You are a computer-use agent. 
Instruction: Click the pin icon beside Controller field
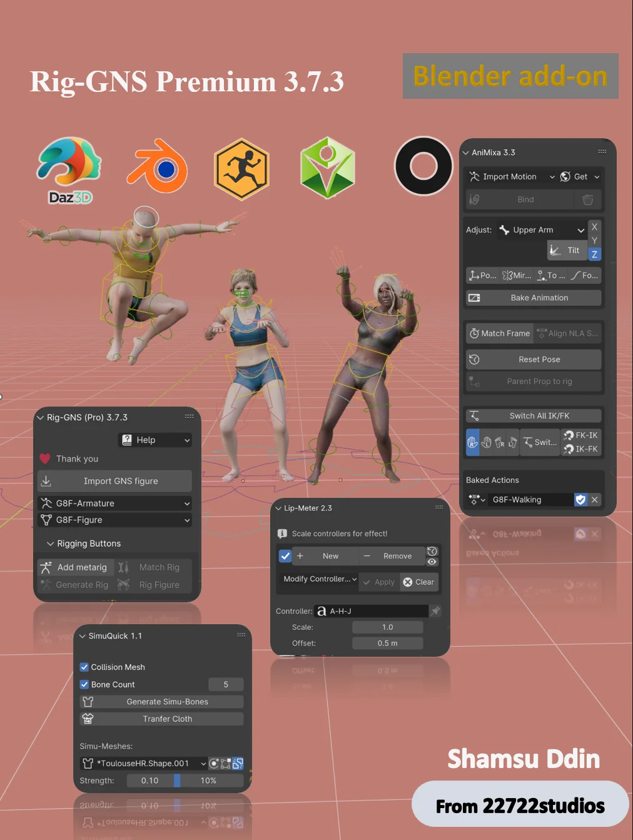[436, 611]
